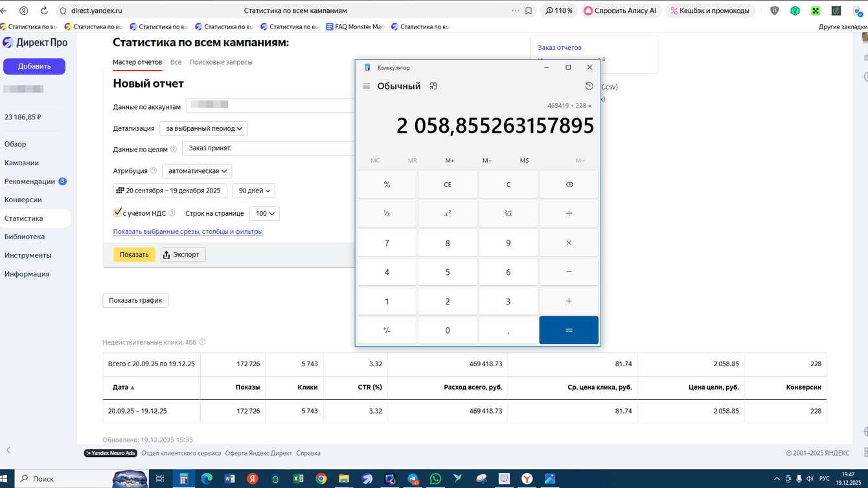This screenshot has width=868, height=488.
Task: Click 'Показать выбранные срезы, столбцы и фильтры' link
Action: (x=188, y=231)
